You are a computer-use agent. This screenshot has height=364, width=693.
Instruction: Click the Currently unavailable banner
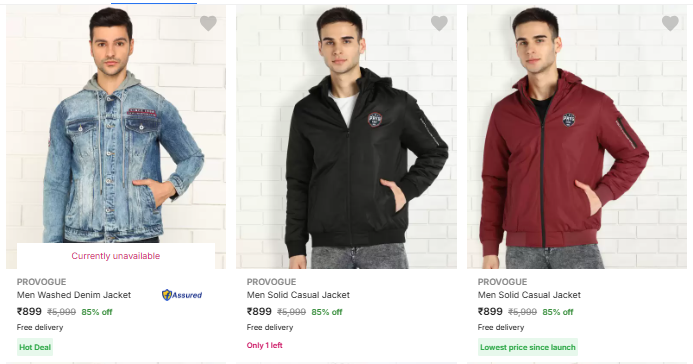coord(116,256)
